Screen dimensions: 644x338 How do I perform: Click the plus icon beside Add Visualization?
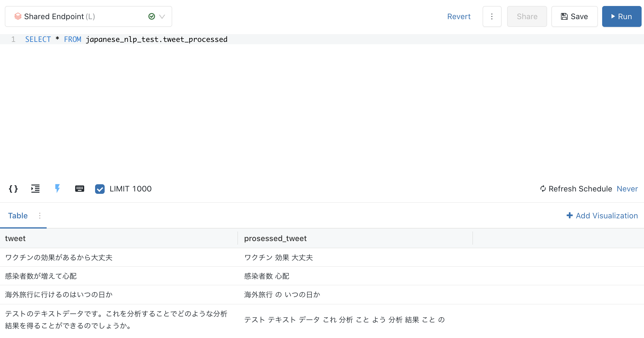click(x=570, y=216)
